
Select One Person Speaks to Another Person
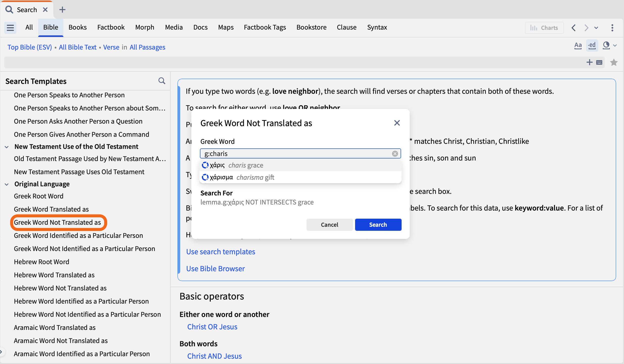coord(69,95)
